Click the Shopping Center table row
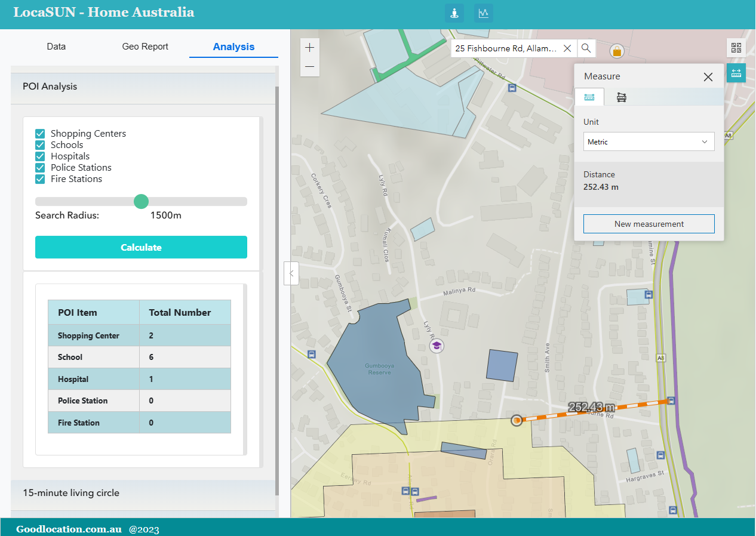756x536 pixels. [x=139, y=335]
